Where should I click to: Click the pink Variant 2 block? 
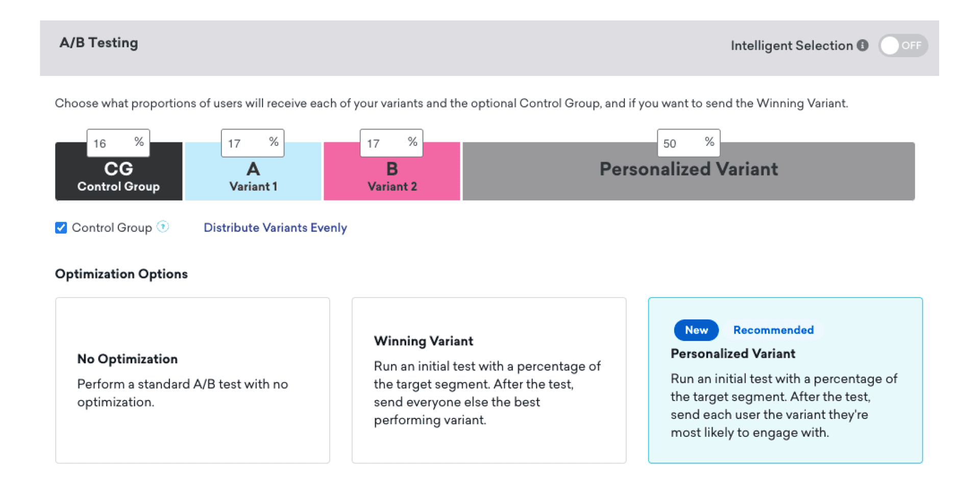392,178
